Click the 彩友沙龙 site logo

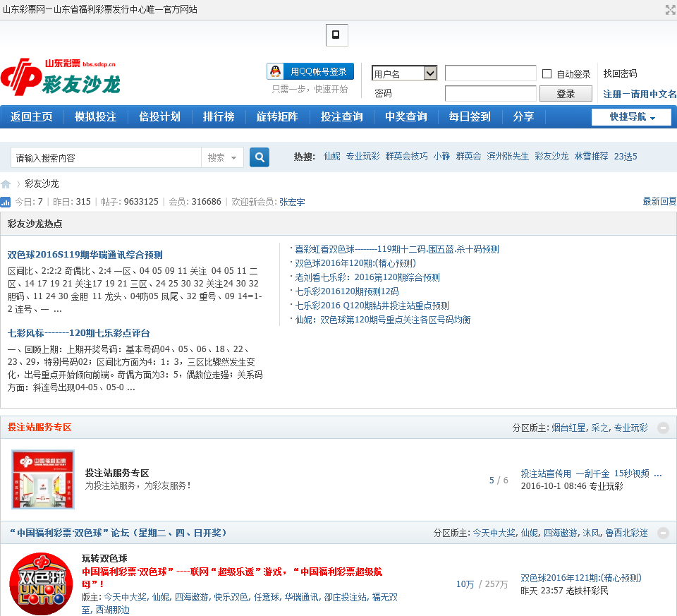click(x=61, y=77)
